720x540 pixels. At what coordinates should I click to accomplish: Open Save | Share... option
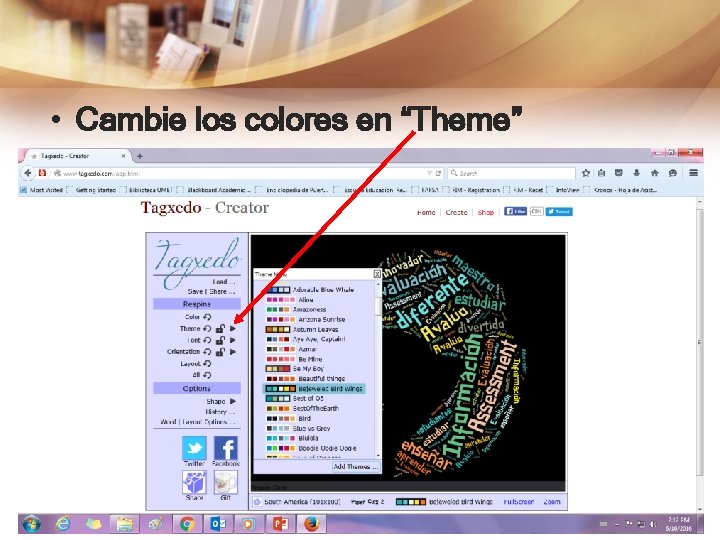pos(211,292)
